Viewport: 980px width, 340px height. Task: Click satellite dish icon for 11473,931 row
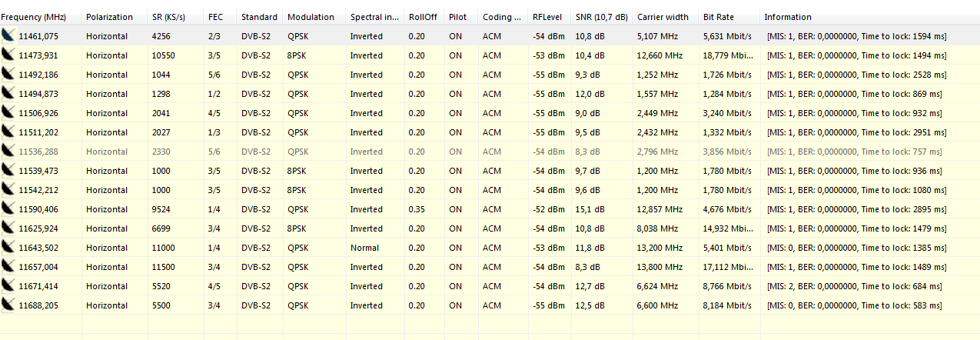click(8, 55)
